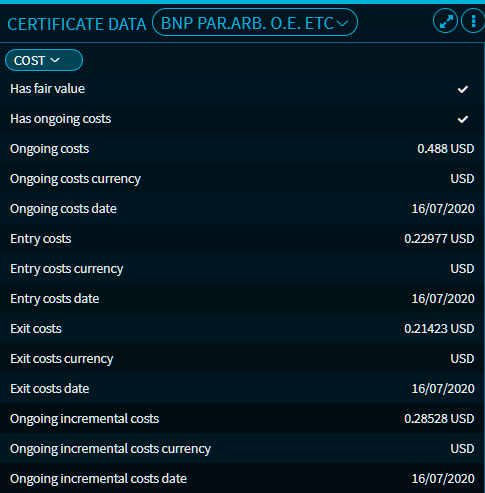Select the Entry costs row
This screenshot has width=485, height=493.
[x=242, y=238]
